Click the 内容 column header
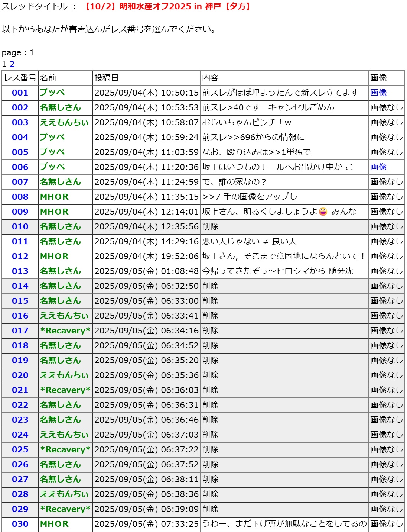The width and height of the screenshot is (407, 532). click(210, 78)
